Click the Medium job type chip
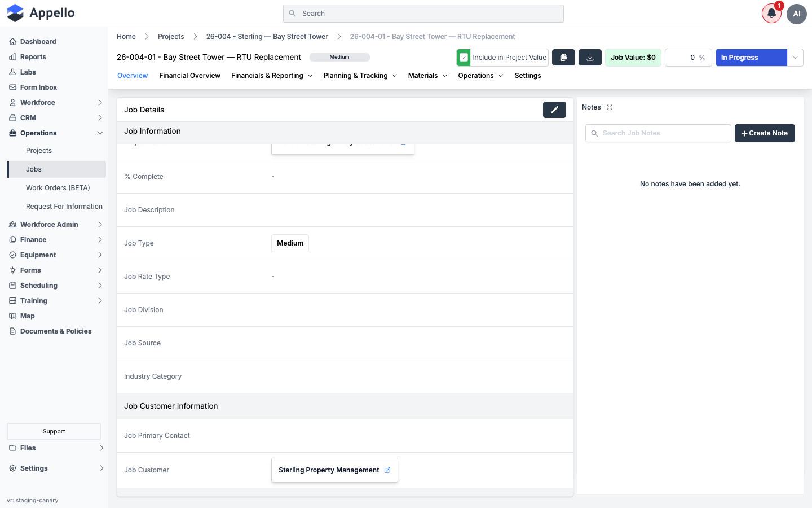 290,243
